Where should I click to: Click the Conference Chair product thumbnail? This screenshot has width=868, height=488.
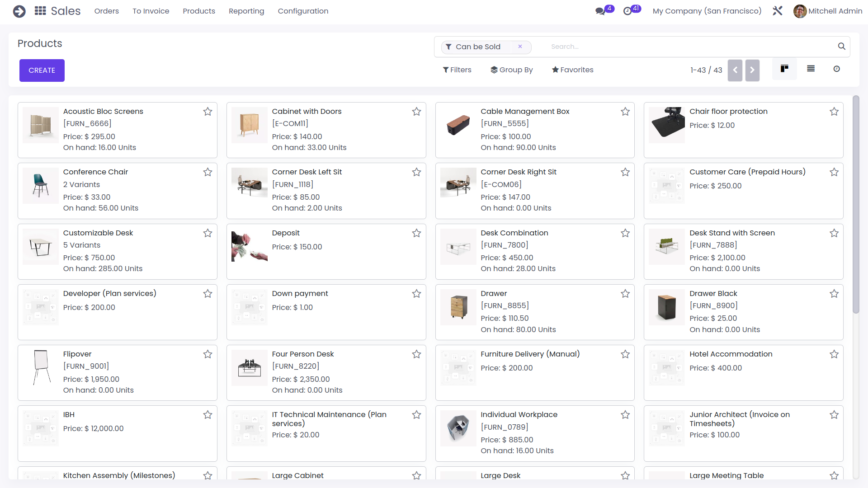41,186
